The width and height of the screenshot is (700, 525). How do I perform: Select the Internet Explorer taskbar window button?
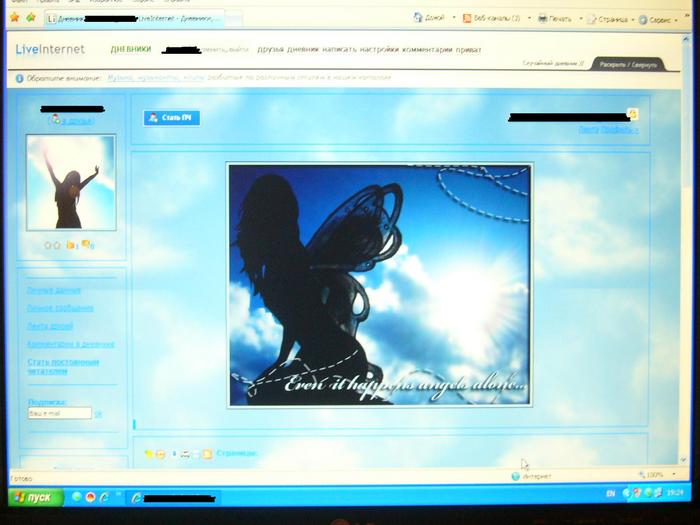point(174,498)
